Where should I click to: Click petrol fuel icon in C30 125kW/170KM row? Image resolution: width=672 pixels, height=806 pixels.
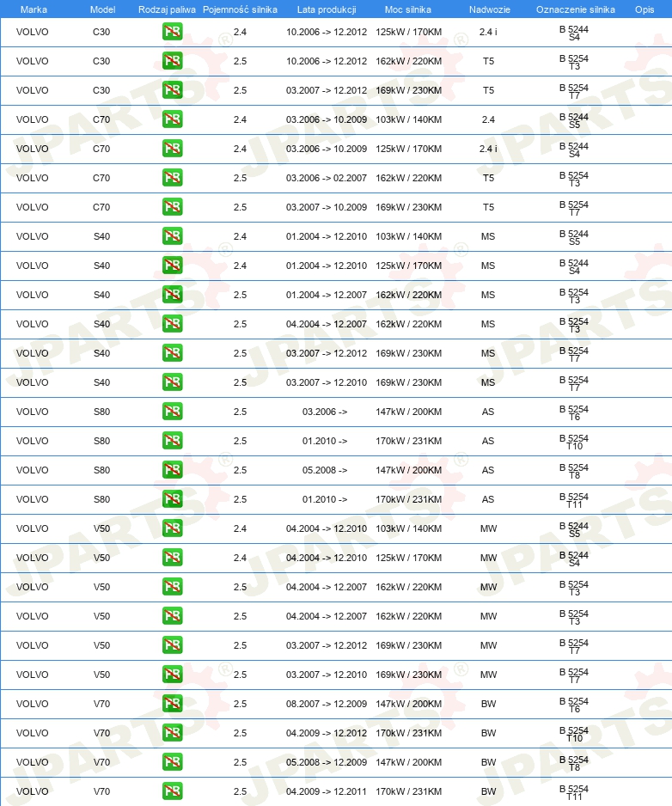(172, 32)
